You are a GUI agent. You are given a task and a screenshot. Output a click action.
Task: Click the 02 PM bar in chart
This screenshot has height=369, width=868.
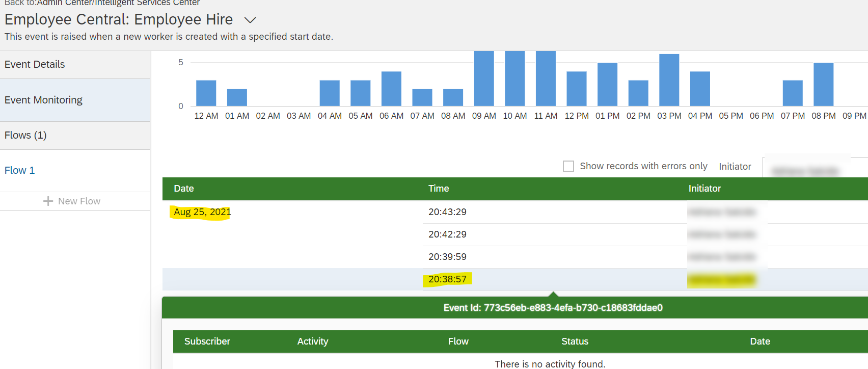[x=638, y=93]
